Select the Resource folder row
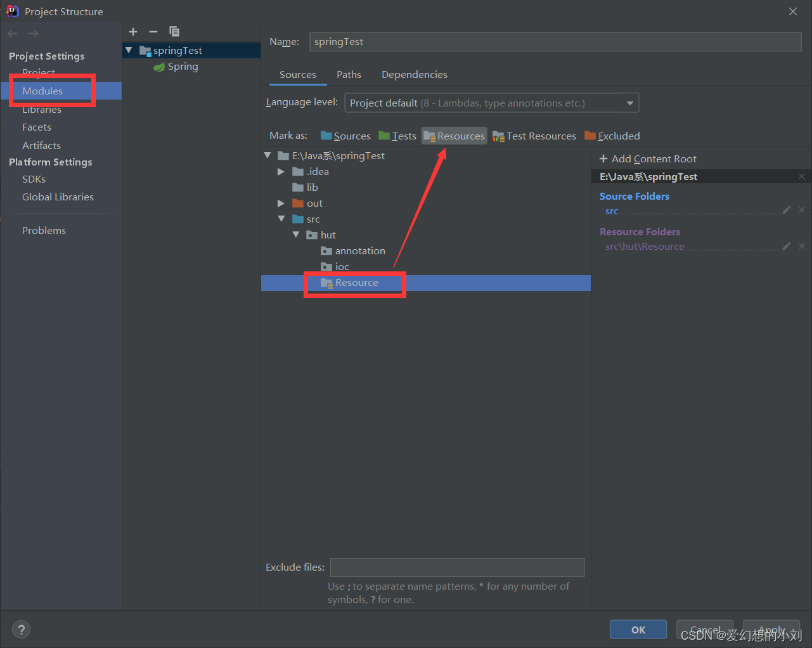 [426, 283]
